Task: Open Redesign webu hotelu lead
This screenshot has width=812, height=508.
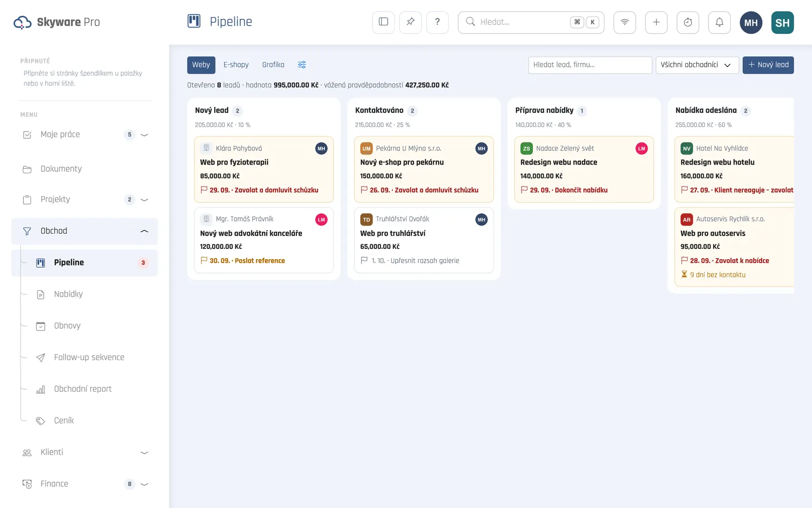Action: (x=734, y=169)
